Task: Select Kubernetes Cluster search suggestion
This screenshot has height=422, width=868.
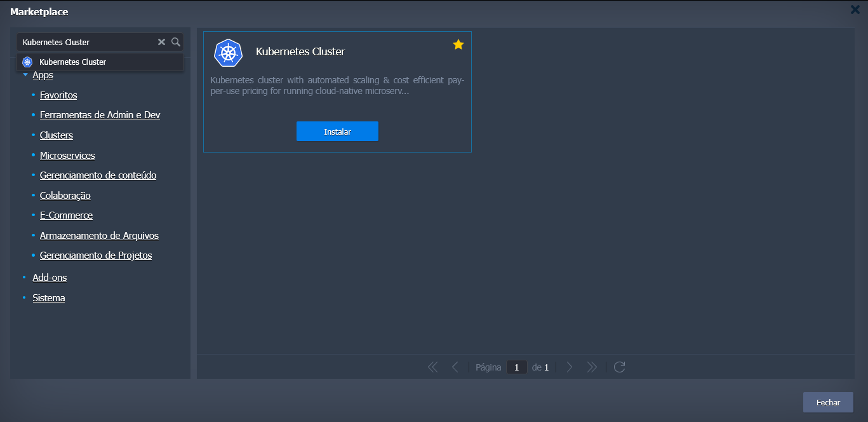Action: (100, 62)
